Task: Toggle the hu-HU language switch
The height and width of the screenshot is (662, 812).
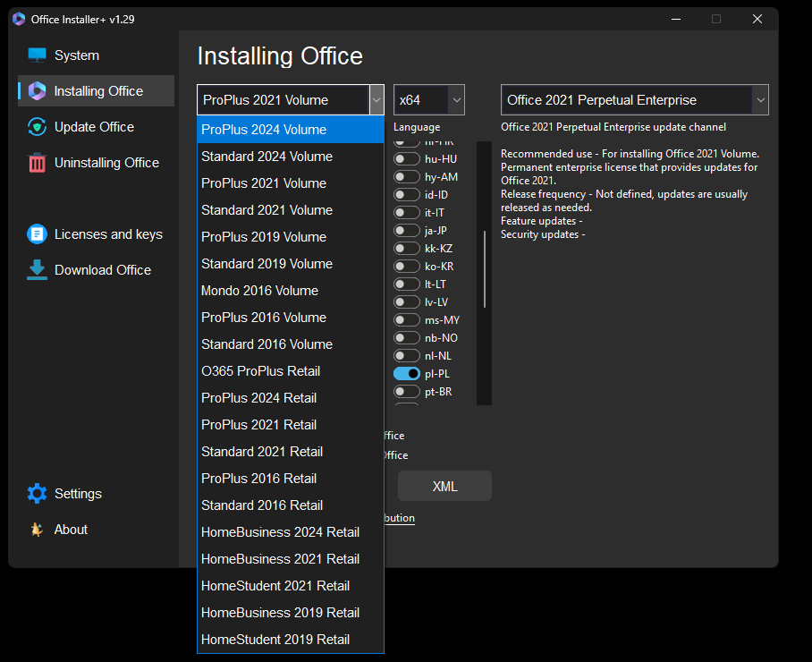Action: 407,159
